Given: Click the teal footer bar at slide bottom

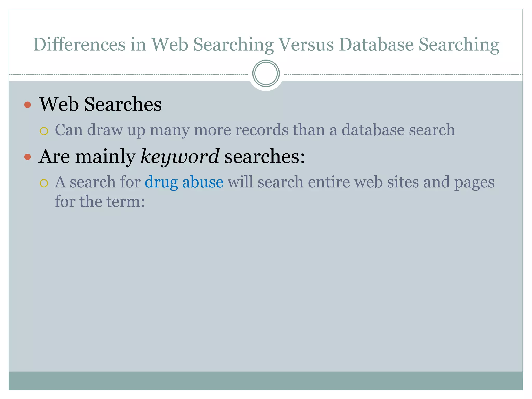Looking at the screenshot, I should tap(266, 380).
